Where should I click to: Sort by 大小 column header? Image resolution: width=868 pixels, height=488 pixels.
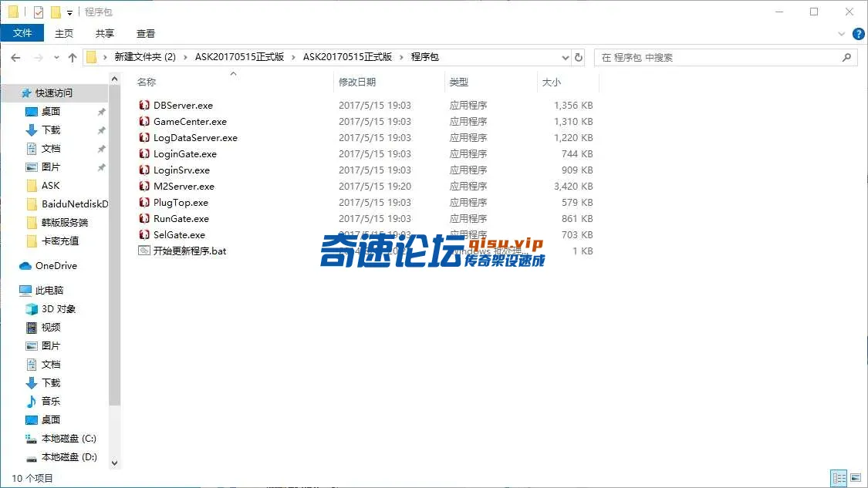(551, 82)
